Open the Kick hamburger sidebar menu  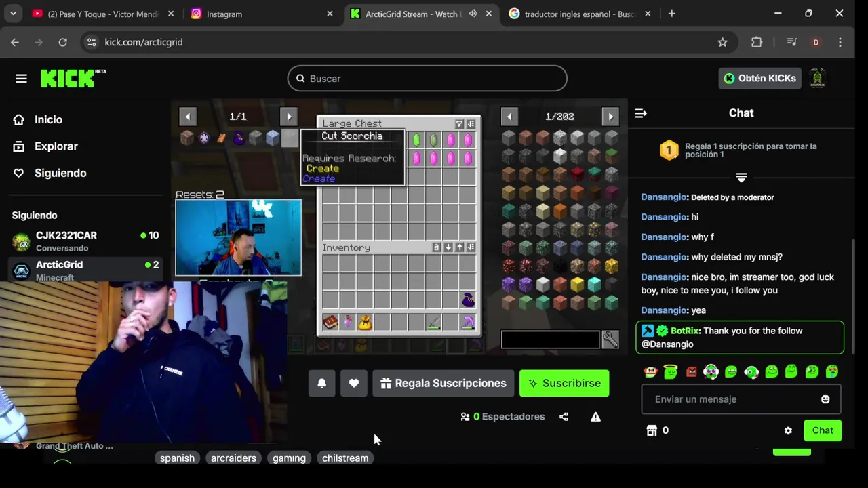point(21,79)
